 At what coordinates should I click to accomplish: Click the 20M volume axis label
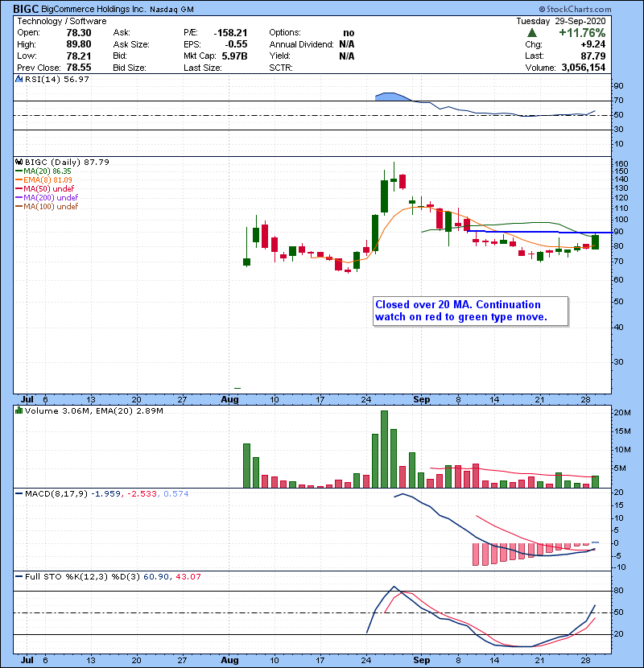[622, 412]
